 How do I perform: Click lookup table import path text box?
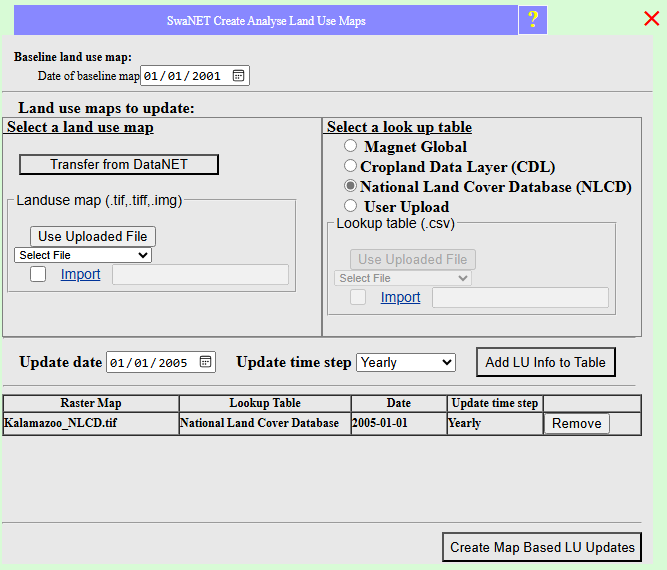pyautogui.click(x=520, y=297)
